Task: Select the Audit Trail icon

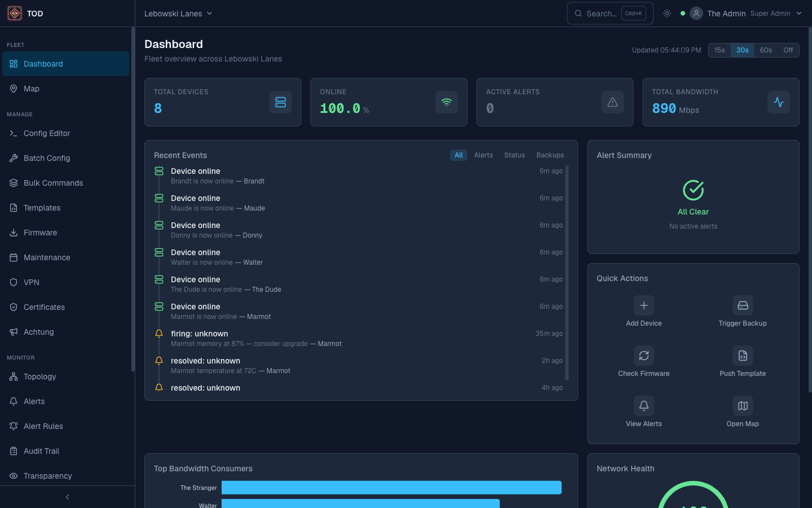Action: coord(12,451)
